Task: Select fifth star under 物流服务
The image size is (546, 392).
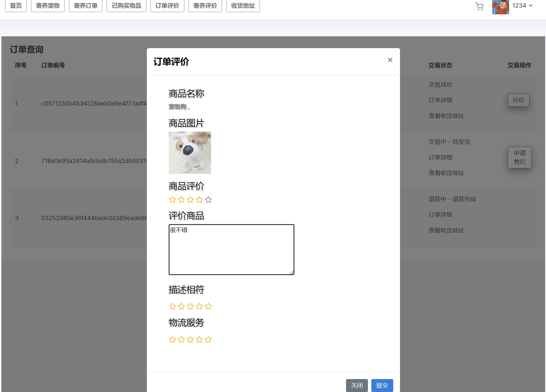Action: pyautogui.click(x=208, y=340)
